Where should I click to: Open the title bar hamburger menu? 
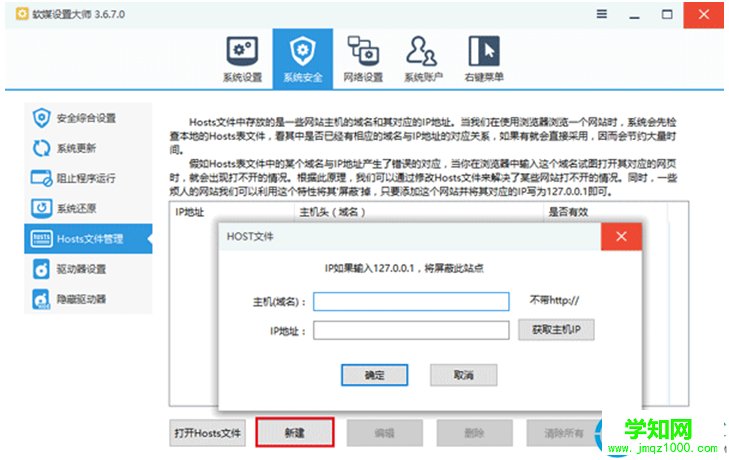click(x=602, y=14)
